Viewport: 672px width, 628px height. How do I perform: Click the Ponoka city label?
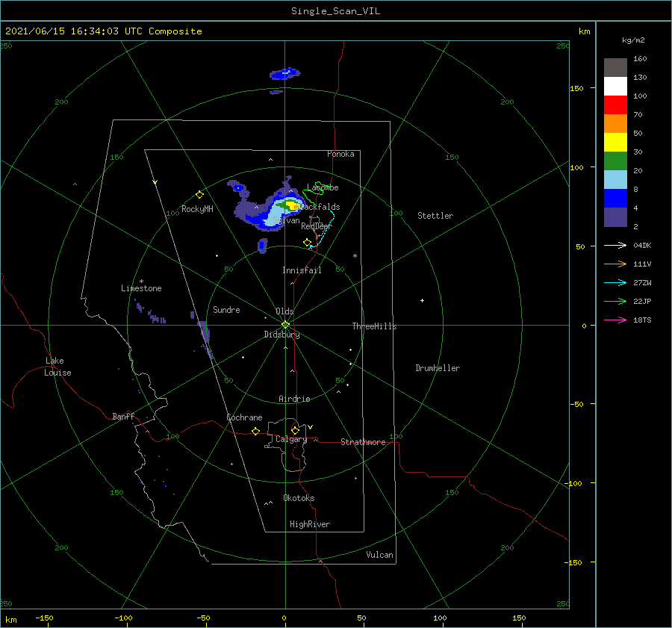click(340, 154)
